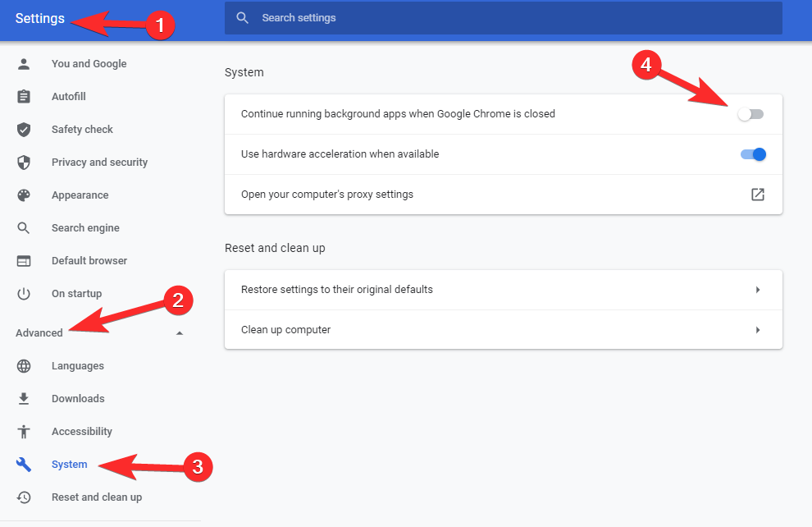The image size is (812, 527).
Task: Click the On startup power icon
Action: click(24, 293)
